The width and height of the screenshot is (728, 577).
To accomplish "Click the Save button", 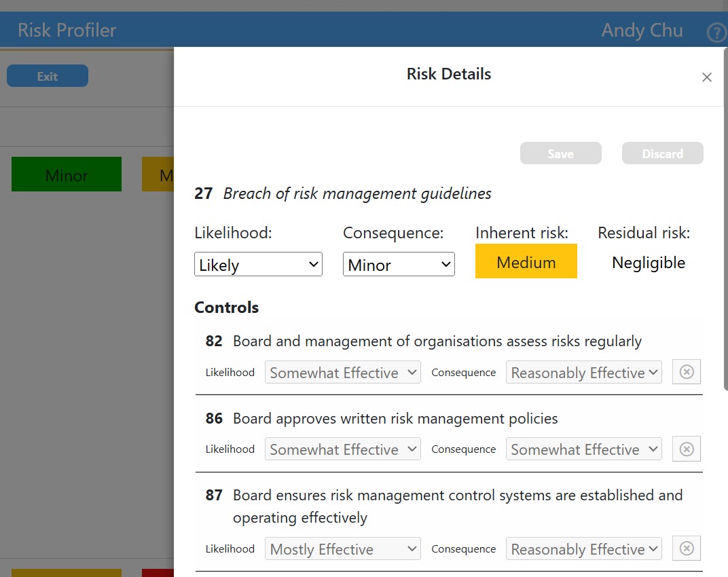I will click(560, 153).
